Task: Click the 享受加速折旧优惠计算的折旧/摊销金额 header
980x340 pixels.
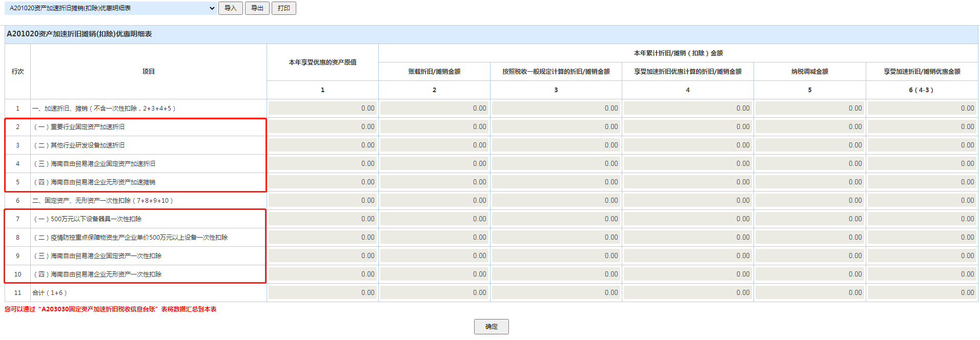Action: click(x=688, y=72)
